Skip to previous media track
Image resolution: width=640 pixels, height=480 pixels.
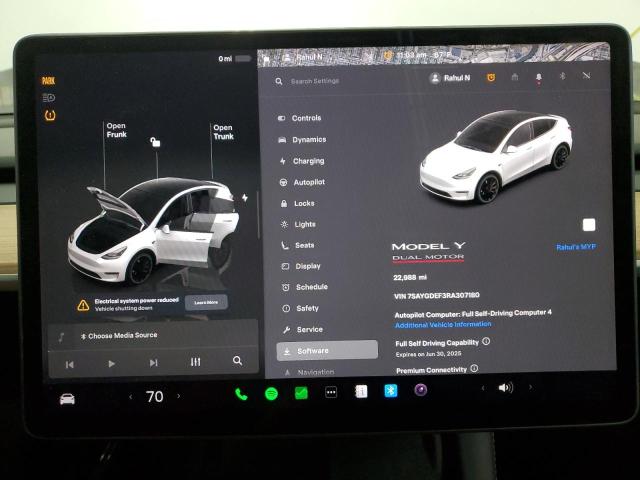point(70,364)
